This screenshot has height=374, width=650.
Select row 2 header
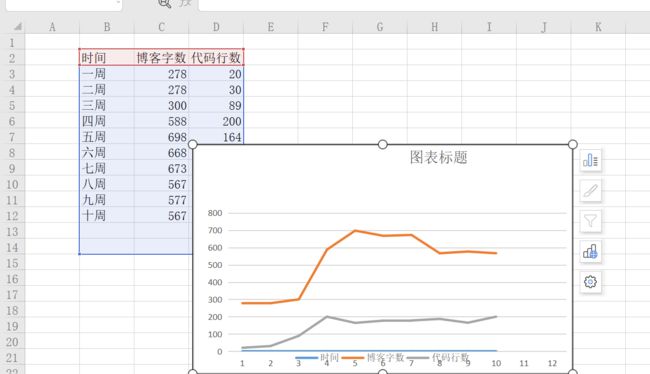(x=12, y=58)
